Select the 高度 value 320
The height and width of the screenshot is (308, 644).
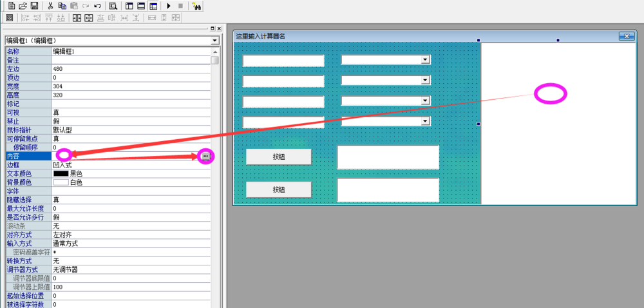tap(58, 95)
